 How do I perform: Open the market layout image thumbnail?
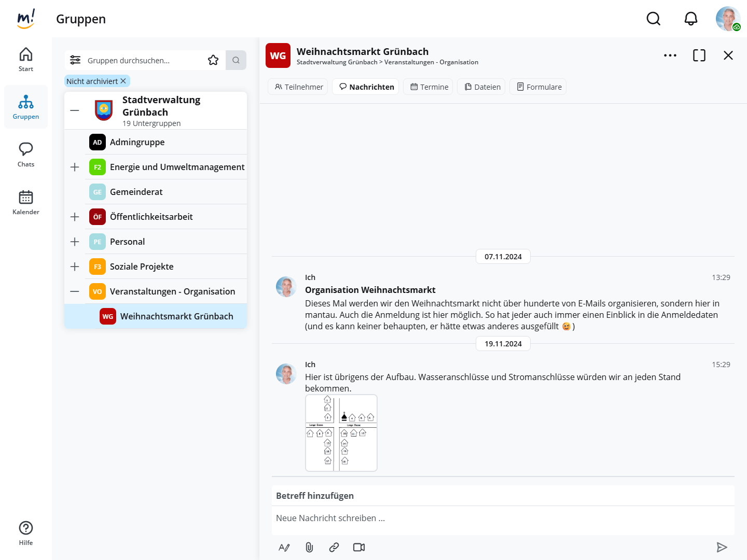pos(341,433)
